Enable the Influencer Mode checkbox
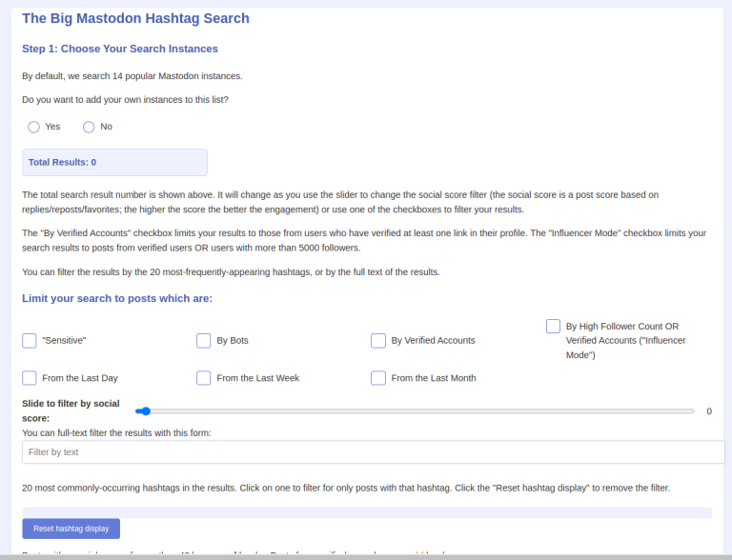This screenshot has width=732, height=560. pos(553,327)
